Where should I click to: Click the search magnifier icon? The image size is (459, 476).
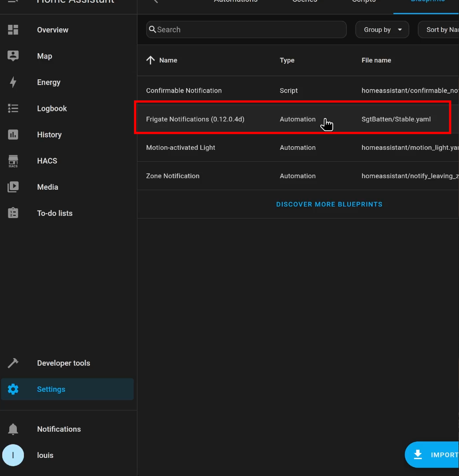(x=152, y=29)
